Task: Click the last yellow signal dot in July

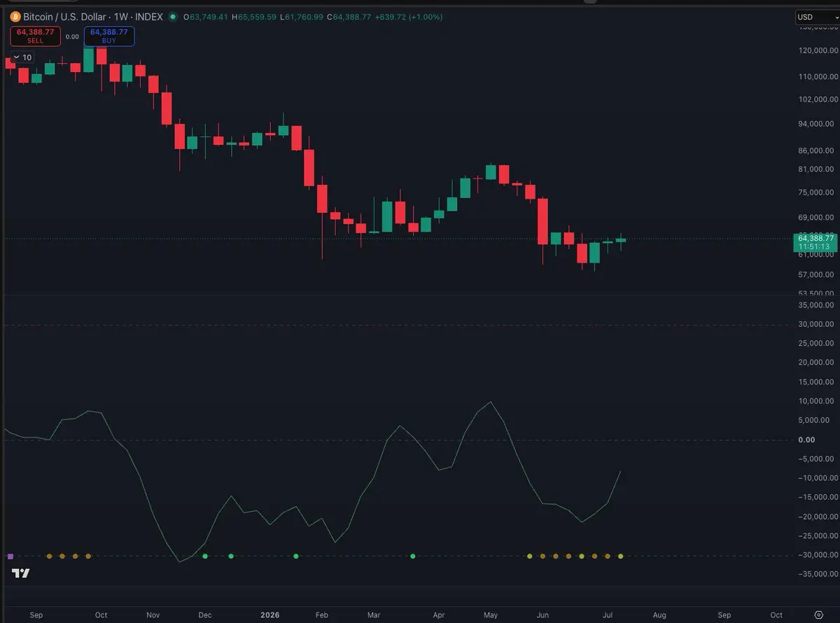Action: coord(620,556)
